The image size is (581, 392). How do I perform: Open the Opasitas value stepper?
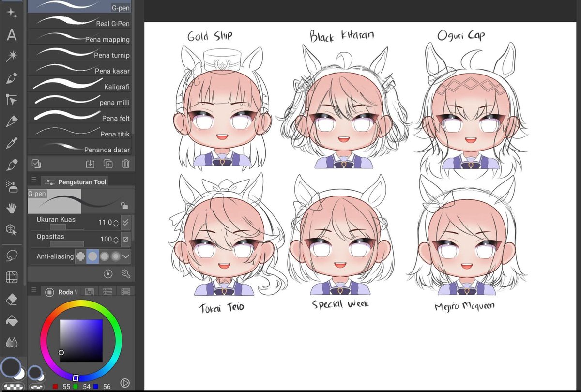point(116,240)
